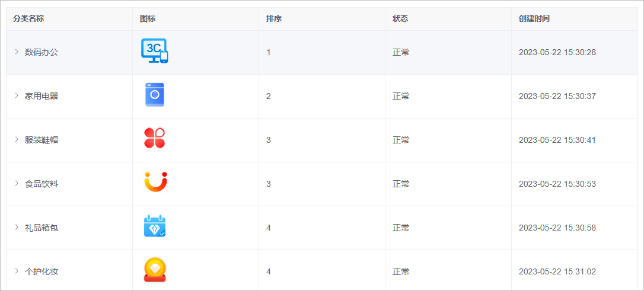This screenshot has height=291, width=644.
Task: Click the 排序 column header
Action: pyautogui.click(x=274, y=19)
